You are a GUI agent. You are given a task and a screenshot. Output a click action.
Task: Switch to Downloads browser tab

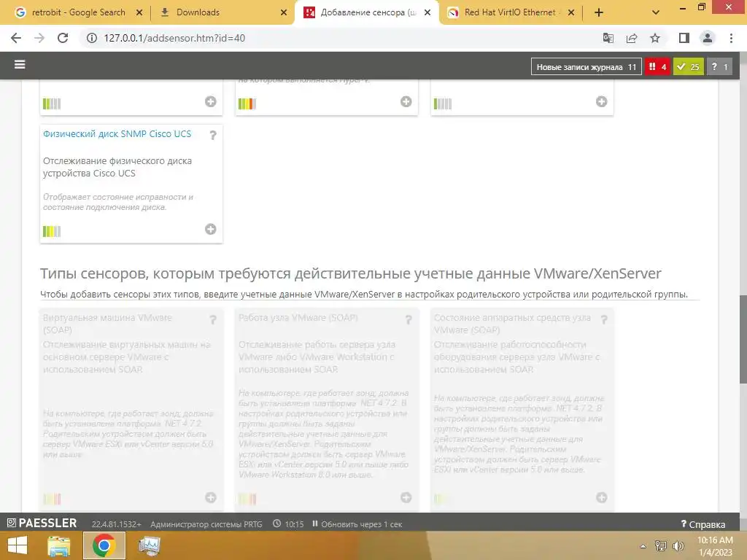[x=198, y=12]
